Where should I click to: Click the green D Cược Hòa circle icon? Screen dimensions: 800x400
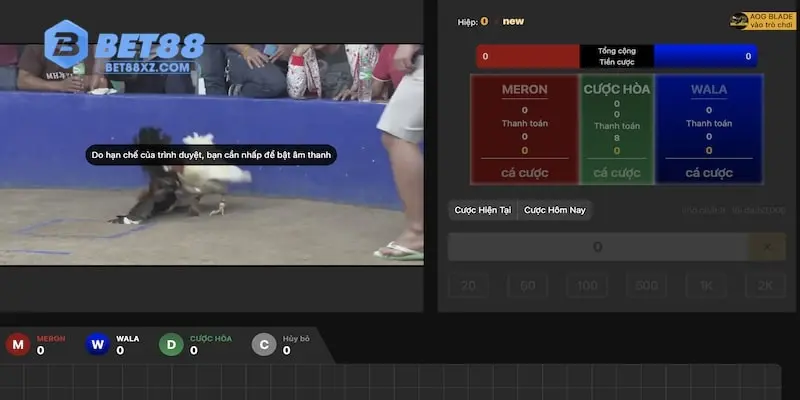pyautogui.click(x=171, y=345)
